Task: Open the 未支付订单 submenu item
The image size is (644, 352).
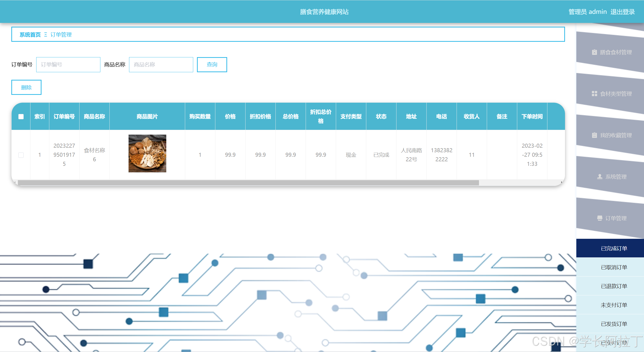Action: pyautogui.click(x=614, y=305)
